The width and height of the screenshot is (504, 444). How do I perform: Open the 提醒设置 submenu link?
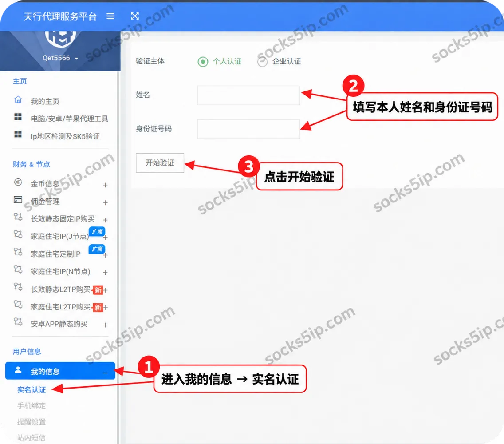tap(31, 422)
